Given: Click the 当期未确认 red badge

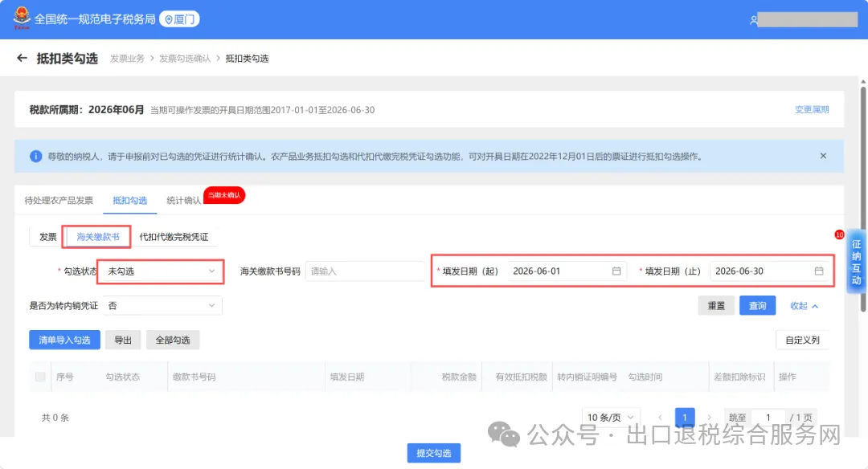Looking at the screenshot, I should pos(224,195).
